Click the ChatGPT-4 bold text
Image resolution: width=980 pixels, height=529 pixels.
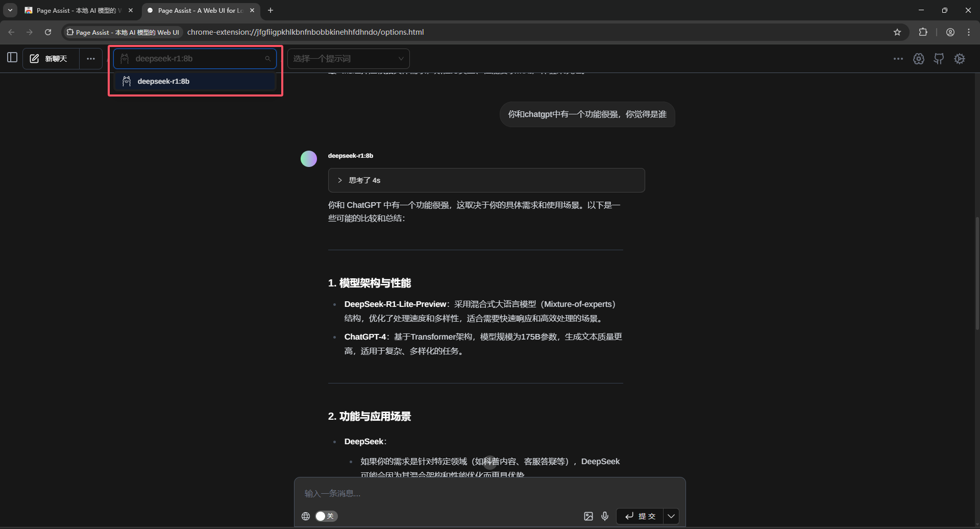(365, 337)
